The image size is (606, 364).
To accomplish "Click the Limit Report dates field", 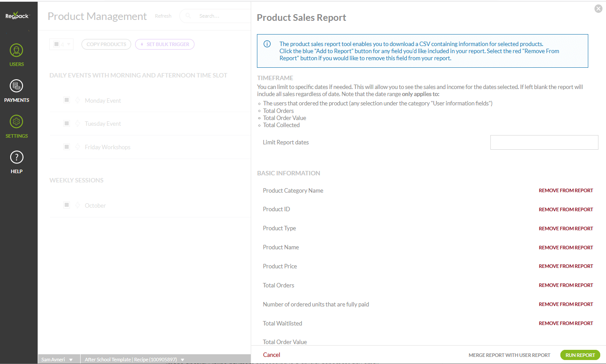I will tap(544, 143).
